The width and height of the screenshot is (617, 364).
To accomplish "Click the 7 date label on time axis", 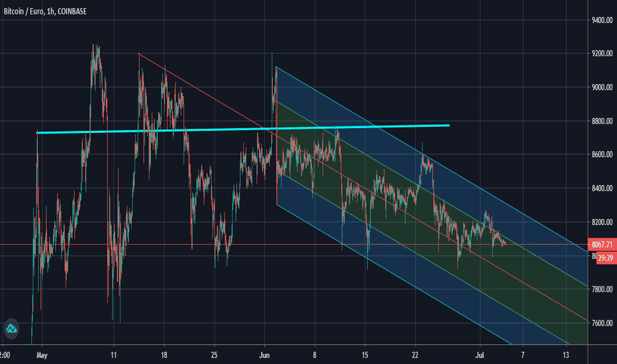I will tap(522, 355).
